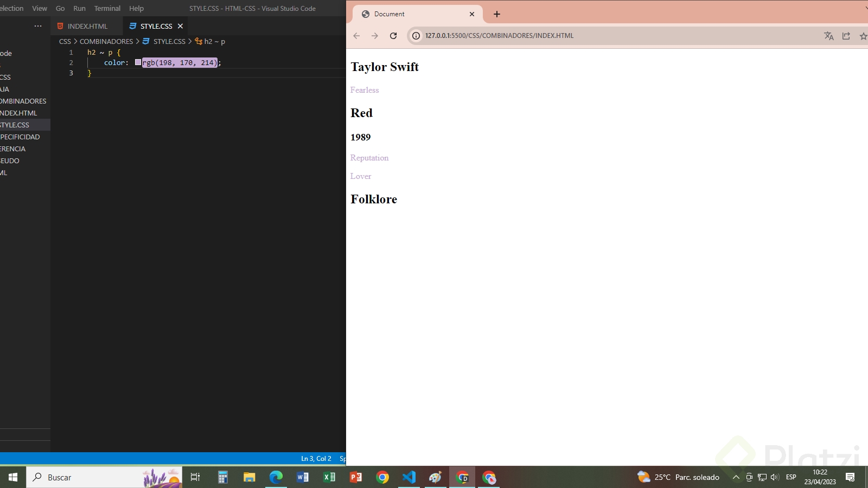Open Word from the taskbar
The width and height of the screenshot is (868, 488).
point(303,477)
